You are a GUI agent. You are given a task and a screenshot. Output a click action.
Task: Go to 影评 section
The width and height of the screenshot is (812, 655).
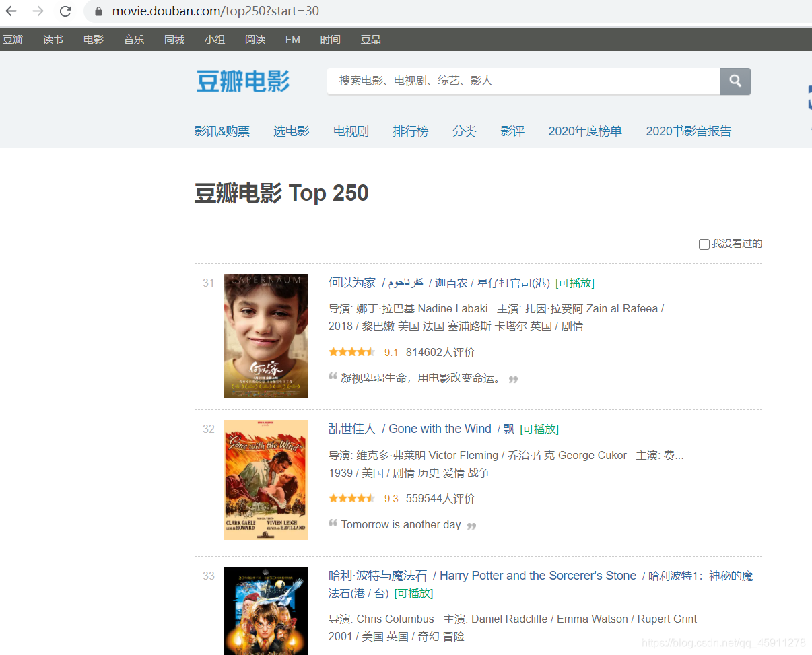[x=512, y=131]
